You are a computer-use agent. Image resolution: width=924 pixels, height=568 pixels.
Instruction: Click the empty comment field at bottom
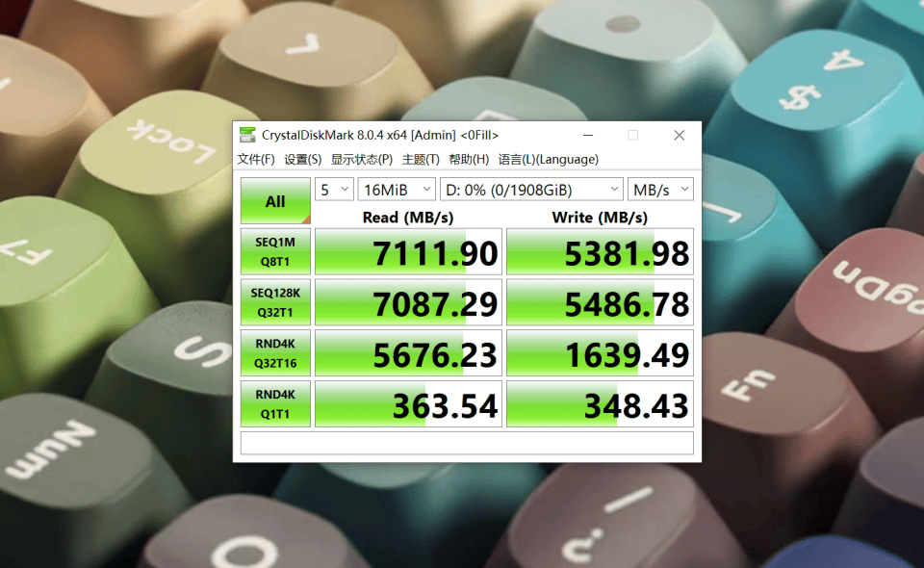coord(466,443)
